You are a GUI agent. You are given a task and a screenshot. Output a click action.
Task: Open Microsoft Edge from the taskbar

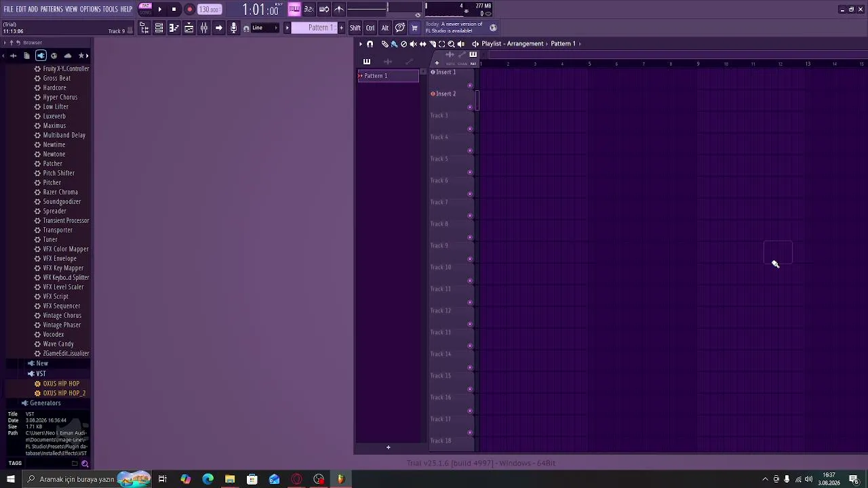point(208,479)
